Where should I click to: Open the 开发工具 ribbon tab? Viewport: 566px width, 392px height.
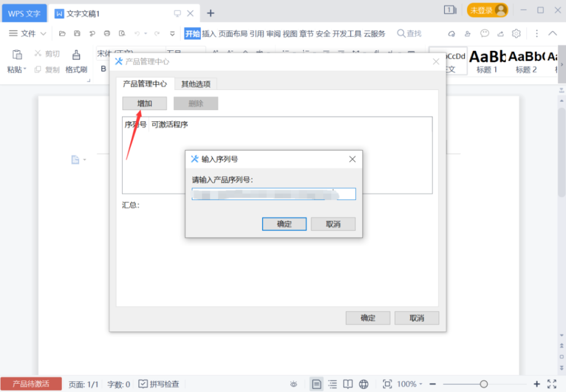[x=347, y=34]
